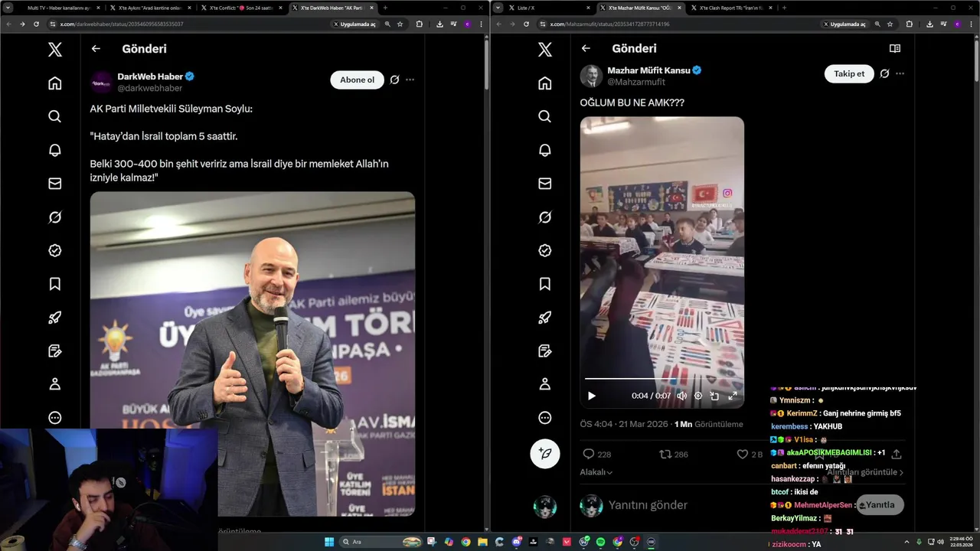Click Windows Start button on taskbar

(329, 542)
